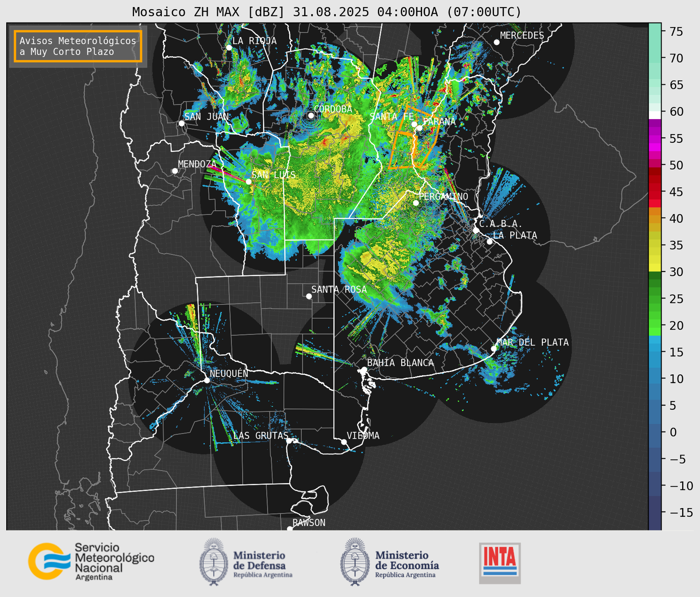Click the BAHÍA BLANCA city label
This screenshot has height=597, width=700.
[x=400, y=363]
